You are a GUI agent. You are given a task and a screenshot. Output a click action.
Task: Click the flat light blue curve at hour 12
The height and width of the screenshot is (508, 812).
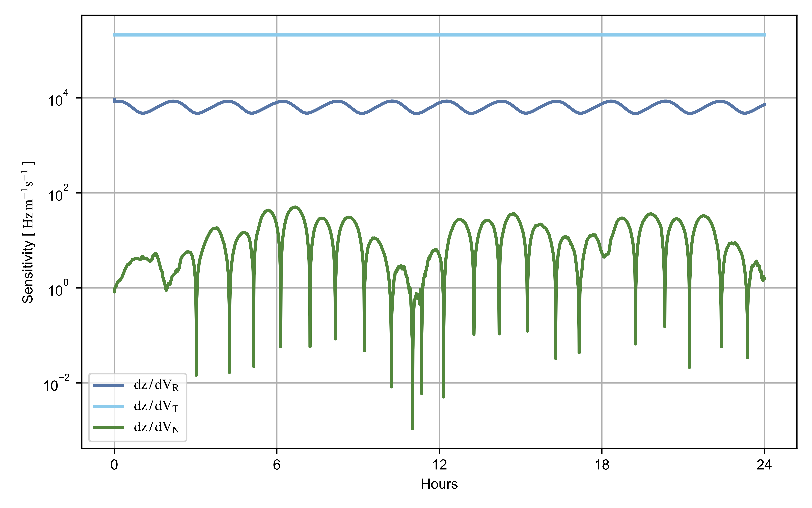pos(439,35)
